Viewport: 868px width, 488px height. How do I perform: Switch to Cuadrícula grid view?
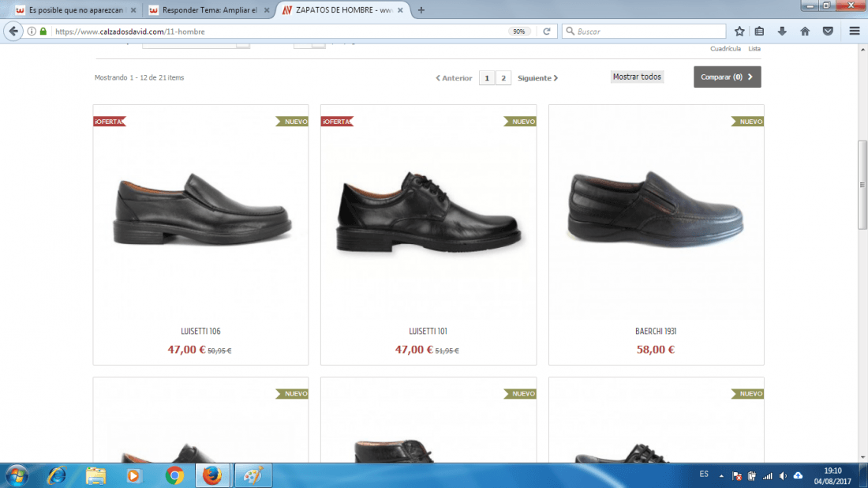click(x=725, y=49)
